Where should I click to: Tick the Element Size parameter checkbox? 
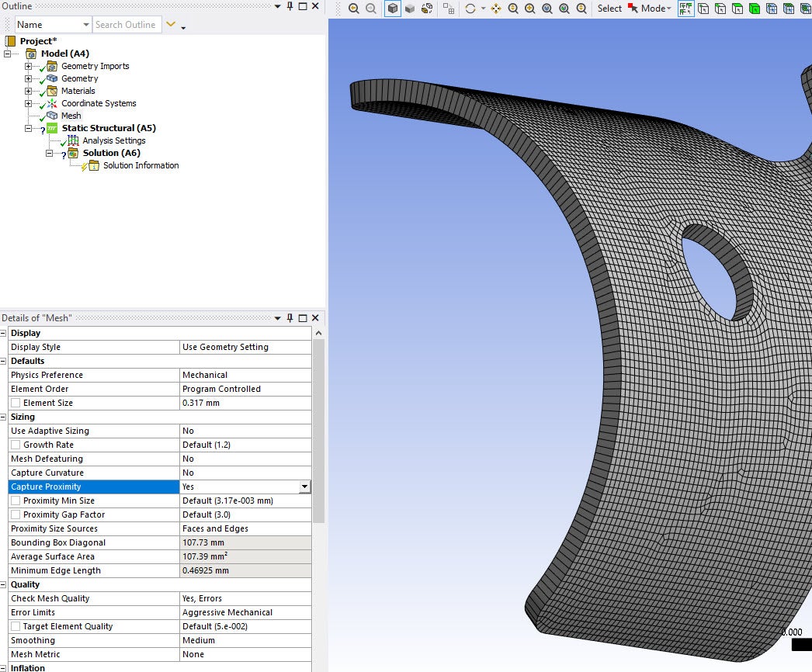point(16,403)
